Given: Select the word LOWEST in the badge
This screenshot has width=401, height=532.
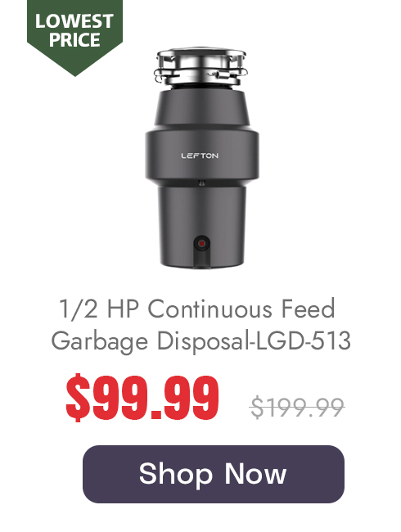Looking at the screenshot, I should pos(74,21).
